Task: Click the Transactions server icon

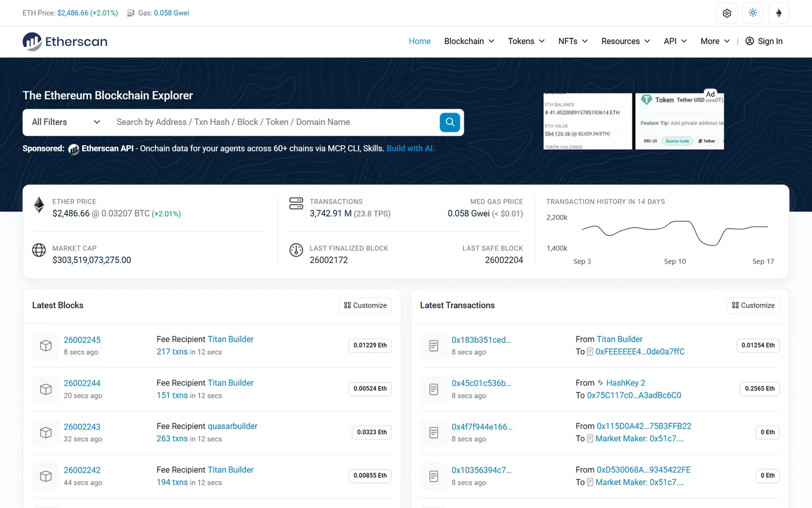Action: pyautogui.click(x=296, y=203)
